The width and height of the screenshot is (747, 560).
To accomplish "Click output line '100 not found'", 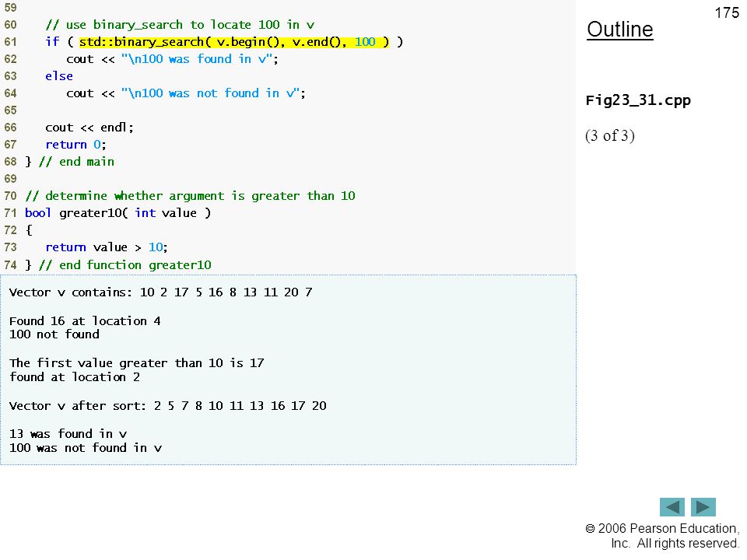I will pos(54,334).
